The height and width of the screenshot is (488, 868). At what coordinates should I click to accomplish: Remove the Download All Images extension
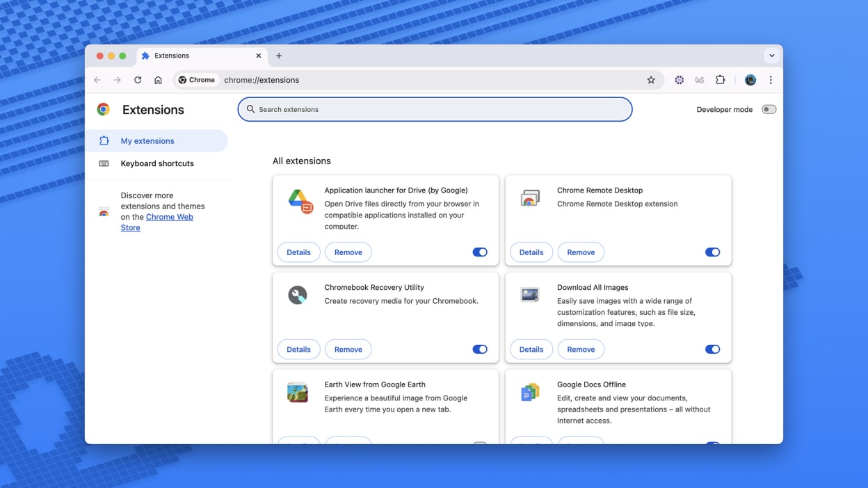point(580,350)
